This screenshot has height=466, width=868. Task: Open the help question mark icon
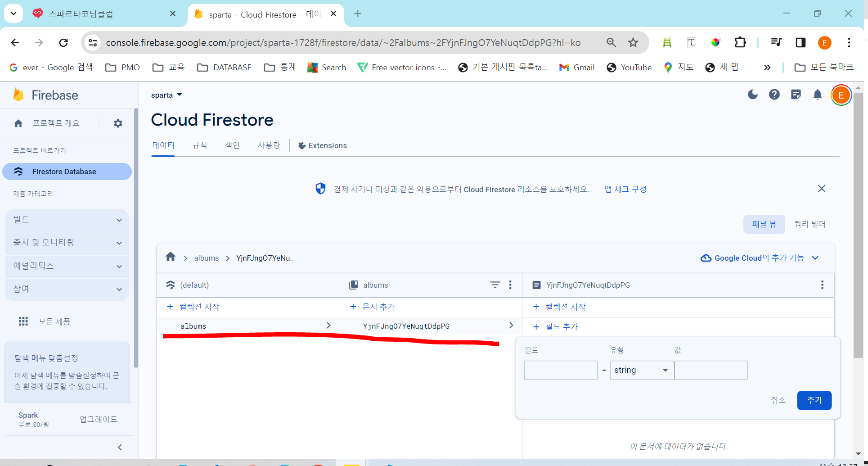pyautogui.click(x=774, y=95)
